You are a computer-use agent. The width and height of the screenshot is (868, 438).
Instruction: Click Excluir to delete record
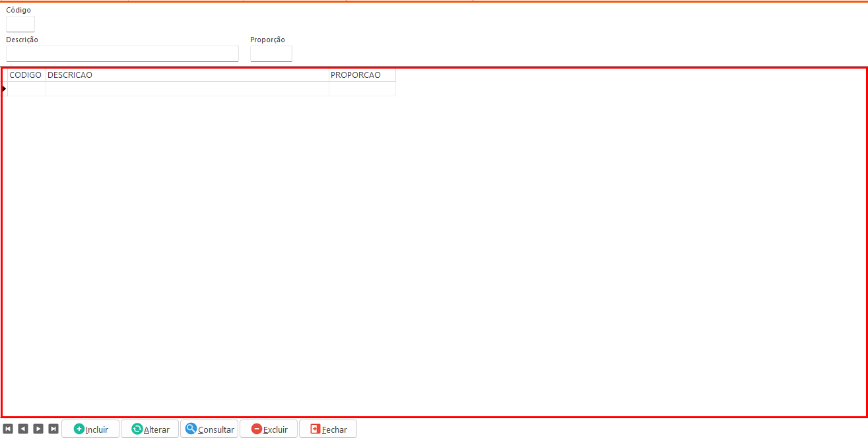pos(269,429)
